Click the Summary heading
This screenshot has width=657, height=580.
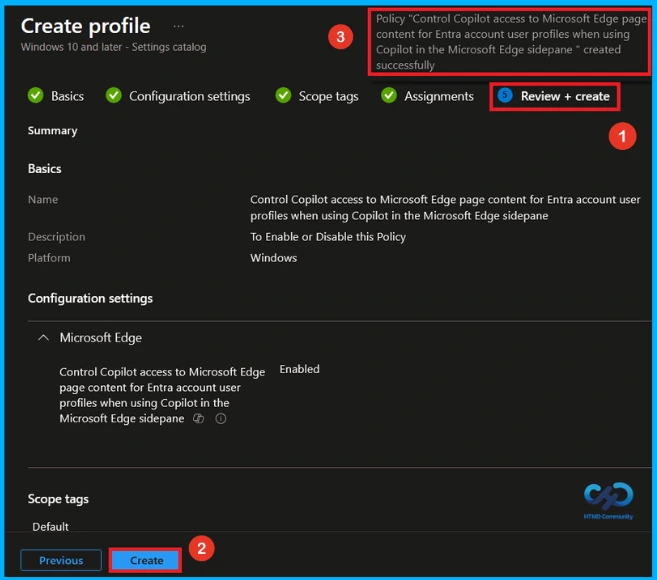click(52, 131)
